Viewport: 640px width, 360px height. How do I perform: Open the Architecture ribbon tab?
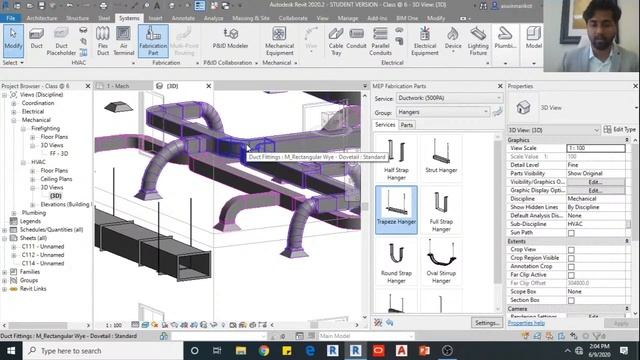tap(42, 18)
